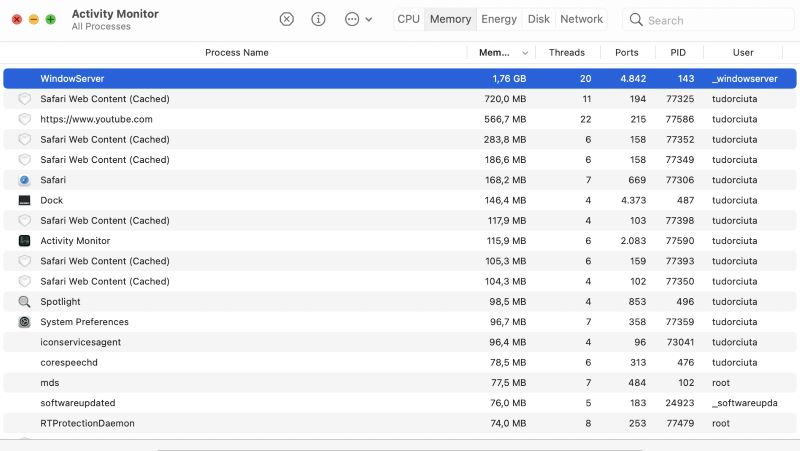800x451 pixels.
Task: Click the shield icon for the 104,3 MB Safari Web Content process
Action: click(x=24, y=281)
